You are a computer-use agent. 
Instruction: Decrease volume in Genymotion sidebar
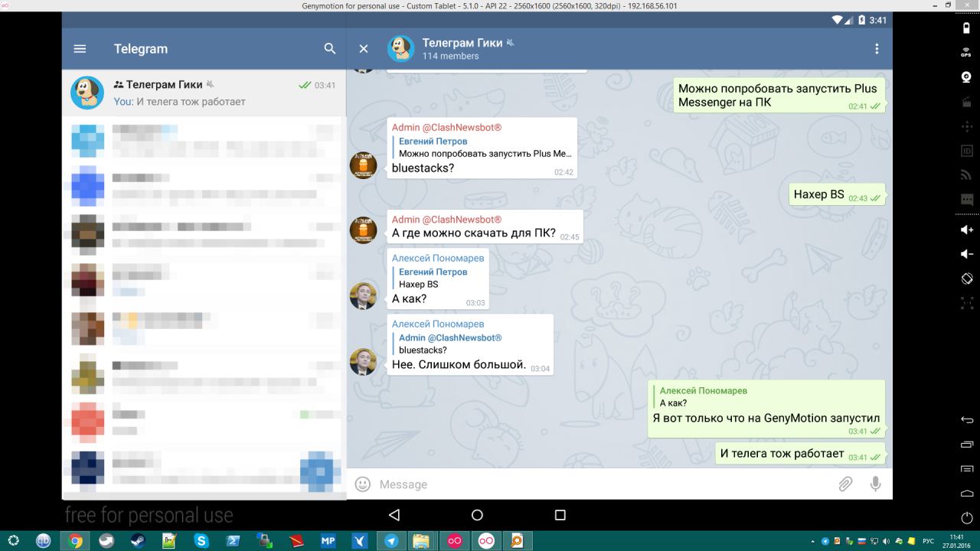[x=966, y=254]
